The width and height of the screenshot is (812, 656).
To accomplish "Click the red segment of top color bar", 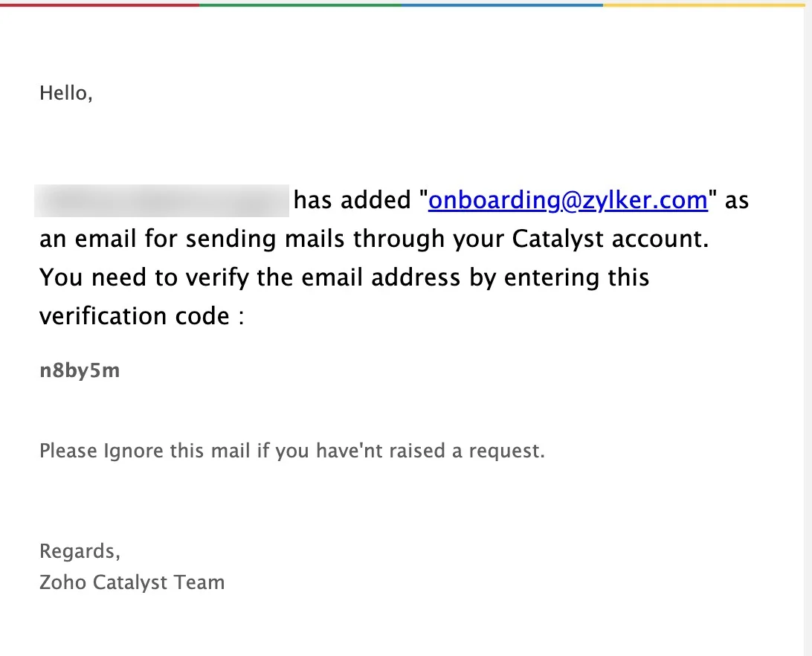I will point(100,4).
